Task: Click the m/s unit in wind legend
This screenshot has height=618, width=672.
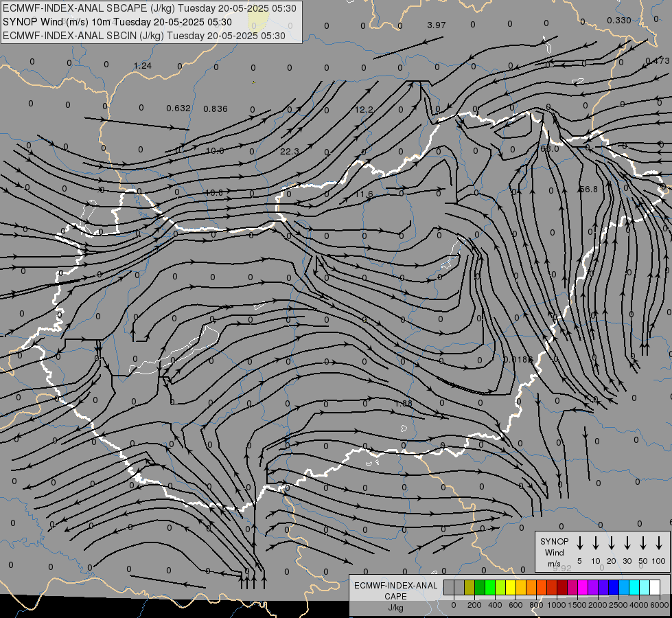Action: 554,564
